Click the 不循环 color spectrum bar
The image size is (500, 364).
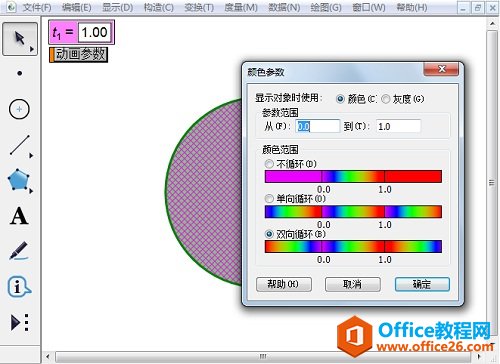tap(353, 176)
